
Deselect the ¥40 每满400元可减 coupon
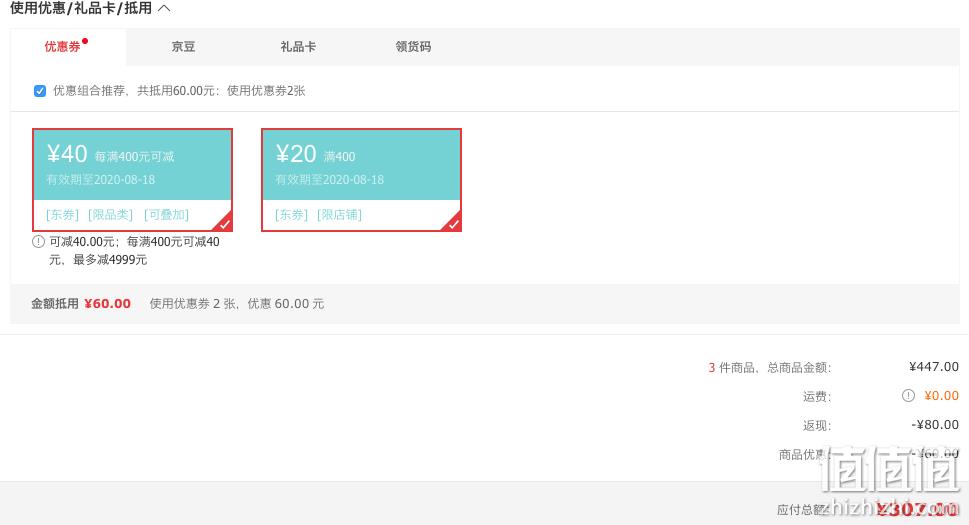[x=132, y=180]
